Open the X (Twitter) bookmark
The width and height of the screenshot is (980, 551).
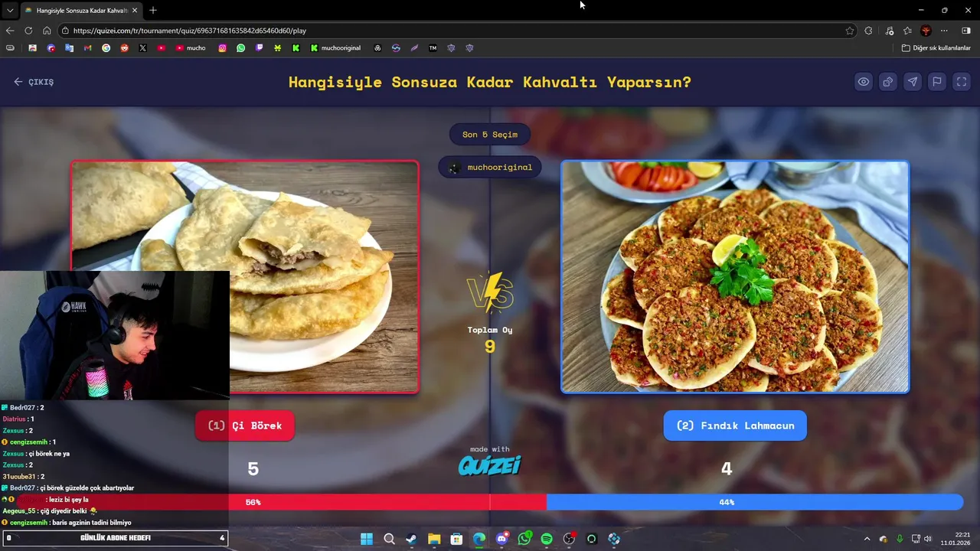[142, 47]
